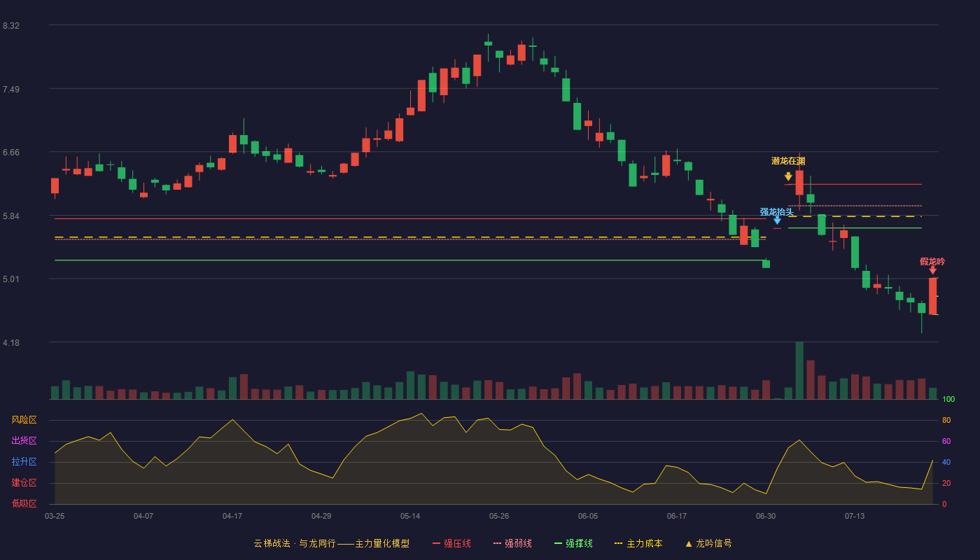Viewport: 980px width, 560px height.
Task: Select the 潜龙在渊 signal label
Action: pos(788,161)
